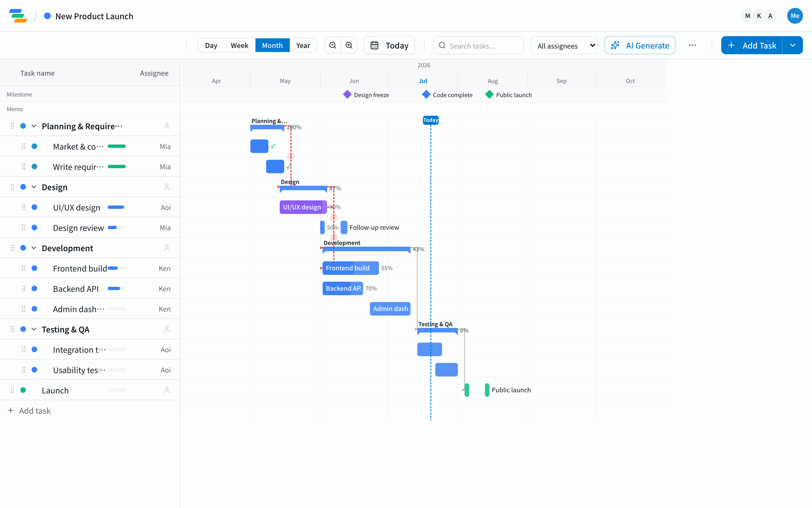The height and width of the screenshot is (508, 812).
Task: Click the K member avatar
Action: click(759, 16)
